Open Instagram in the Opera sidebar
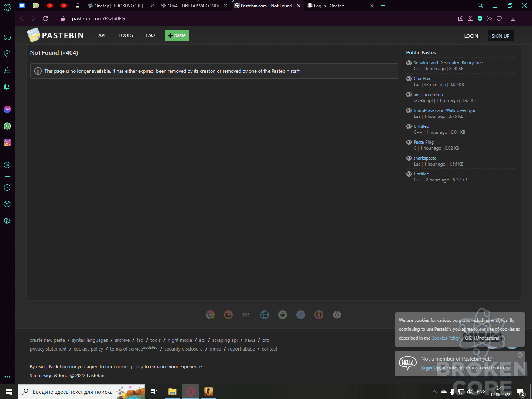 point(7,143)
